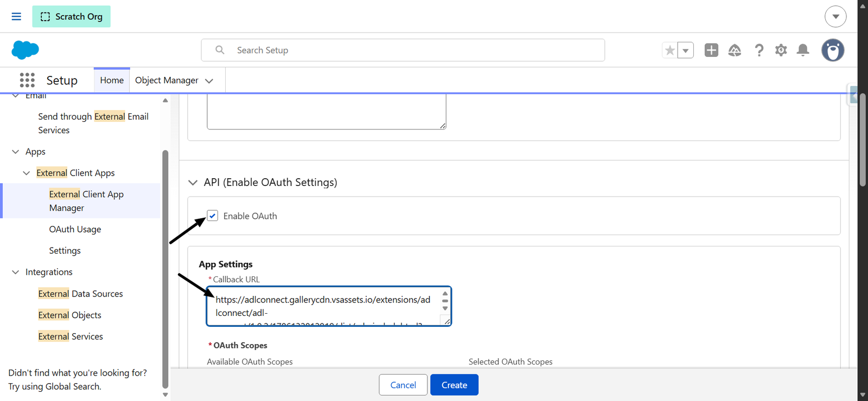Open OAuth Usage in sidebar
Image resolution: width=868 pixels, height=401 pixels.
point(75,229)
